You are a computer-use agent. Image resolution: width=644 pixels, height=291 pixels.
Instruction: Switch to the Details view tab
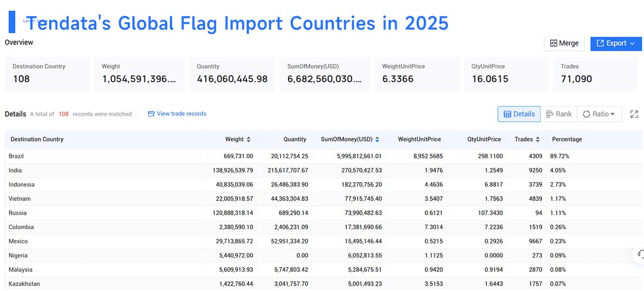(519, 114)
